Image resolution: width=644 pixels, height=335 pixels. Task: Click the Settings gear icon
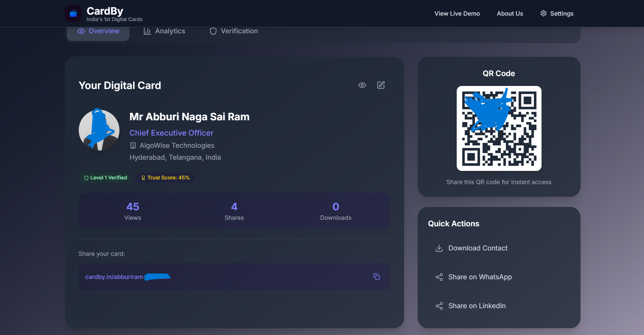click(x=544, y=13)
